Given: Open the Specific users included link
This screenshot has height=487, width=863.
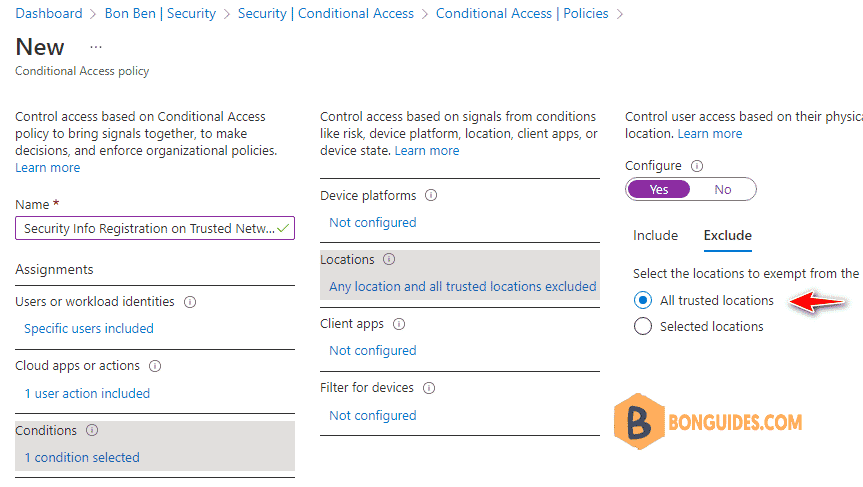Looking at the screenshot, I should tap(89, 329).
